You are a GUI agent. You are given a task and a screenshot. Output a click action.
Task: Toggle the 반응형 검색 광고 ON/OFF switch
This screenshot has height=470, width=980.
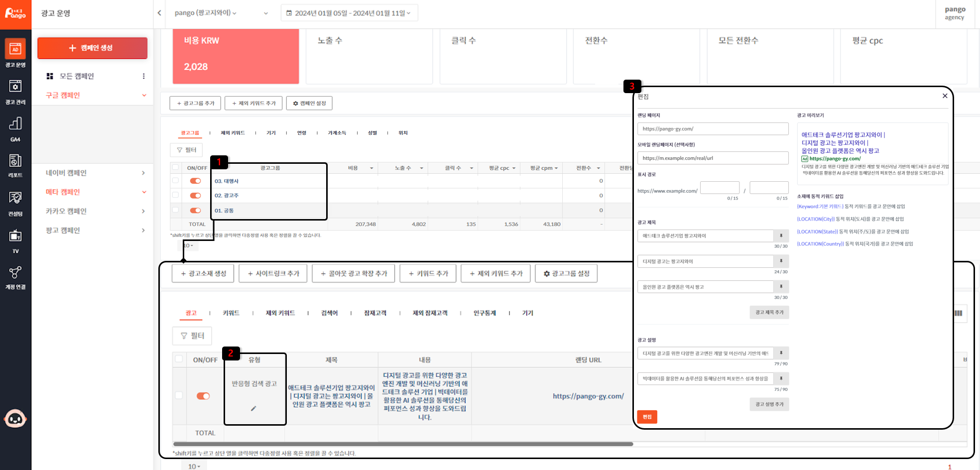[x=203, y=396]
